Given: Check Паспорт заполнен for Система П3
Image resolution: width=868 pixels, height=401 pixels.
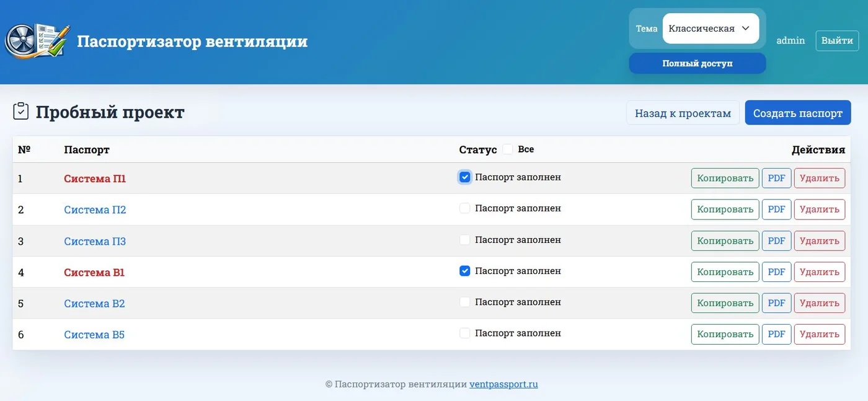Looking at the screenshot, I should pyautogui.click(x=464, y=240).
